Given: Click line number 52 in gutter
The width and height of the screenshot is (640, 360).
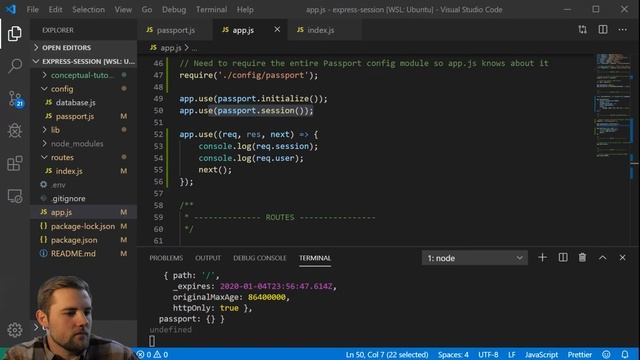Looking at the screenshot, I should click(158, 134).
